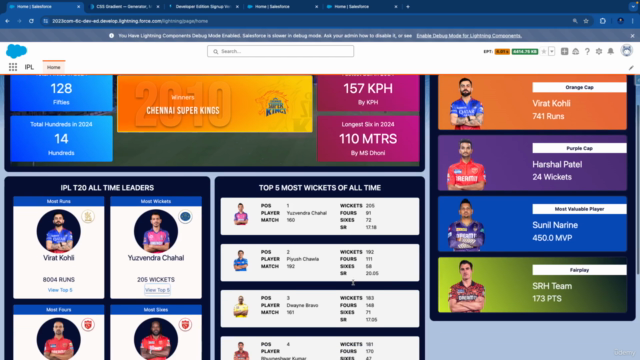Click the Purple Cap label
The image size is (640, 360).
[579, 148]
